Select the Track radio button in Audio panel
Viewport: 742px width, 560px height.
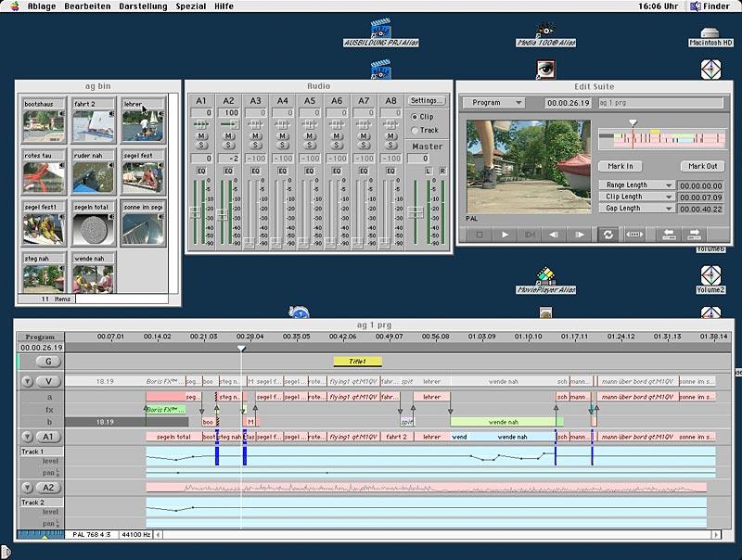click(415, 131)
